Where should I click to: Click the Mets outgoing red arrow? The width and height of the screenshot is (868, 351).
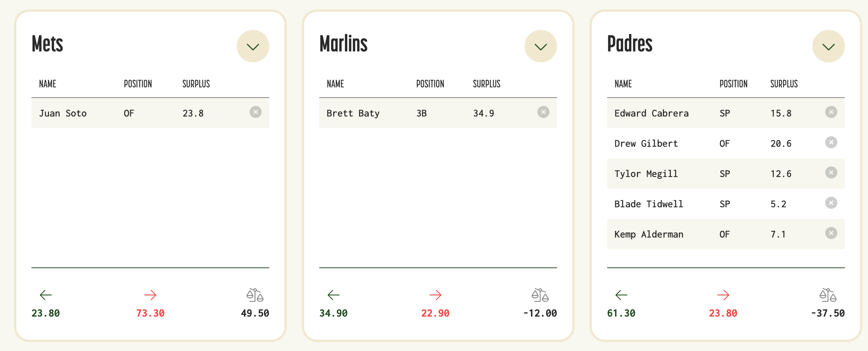(x=150, y=295)
